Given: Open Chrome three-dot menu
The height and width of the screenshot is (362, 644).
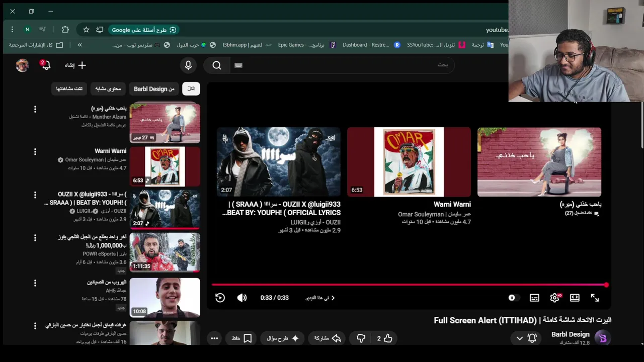Looking at the screenshot, I should click(x=12, y=30).
